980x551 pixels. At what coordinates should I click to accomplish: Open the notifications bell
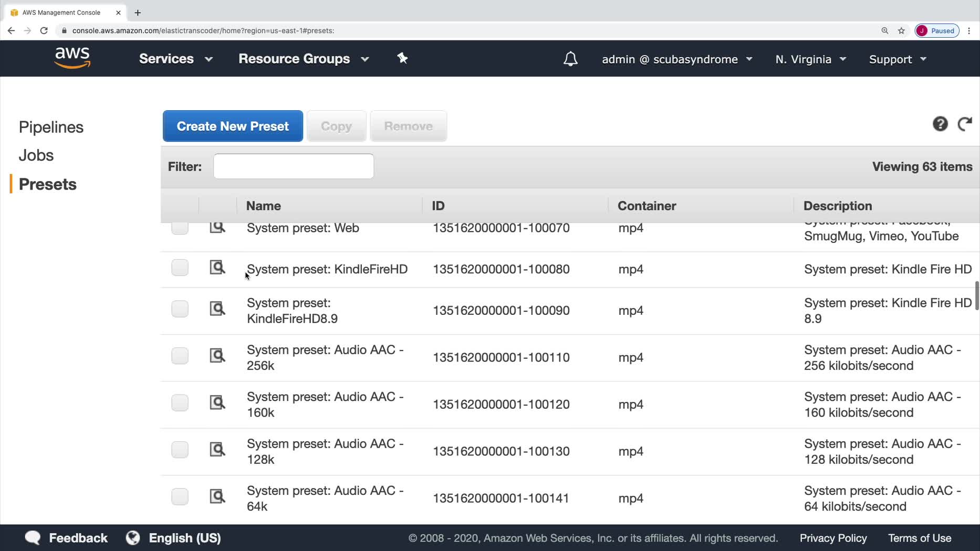coord(570,59)
